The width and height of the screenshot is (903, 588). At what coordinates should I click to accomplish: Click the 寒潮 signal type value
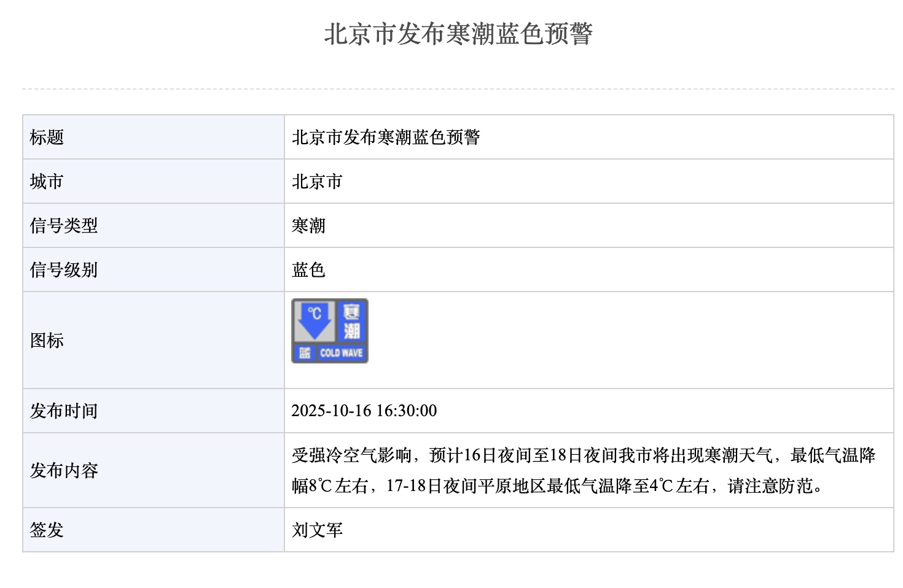(x=308, y=226)
